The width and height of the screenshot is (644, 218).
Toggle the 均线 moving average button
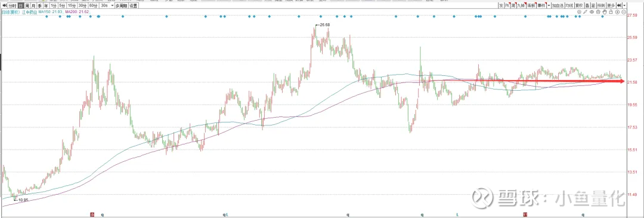pos(569,6)
